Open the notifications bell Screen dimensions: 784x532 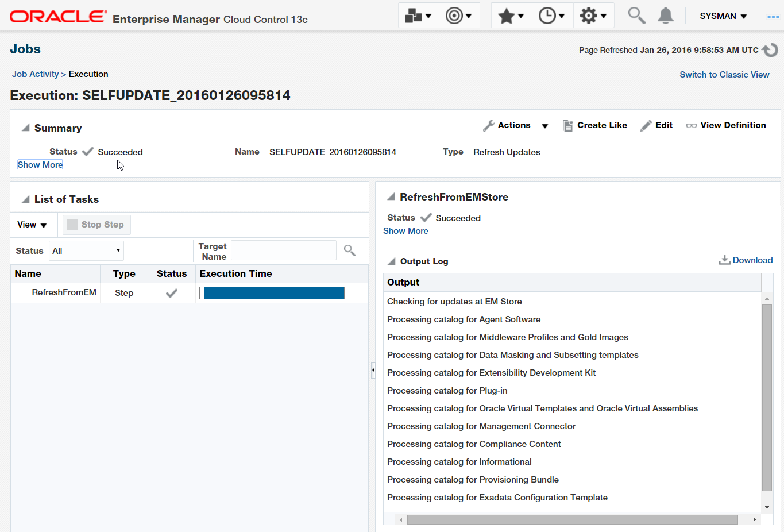coord(666,16)
